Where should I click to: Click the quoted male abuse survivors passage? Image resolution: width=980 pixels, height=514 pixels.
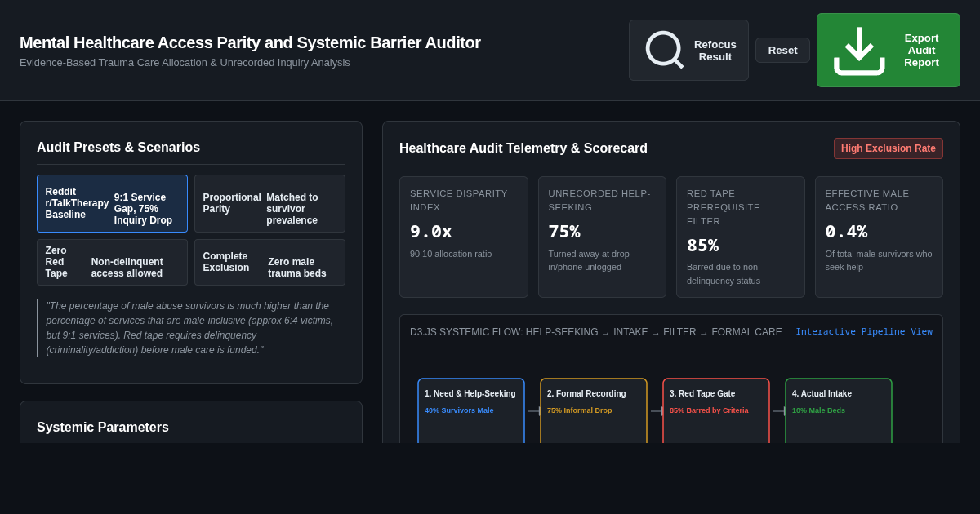tap(191, 328)
